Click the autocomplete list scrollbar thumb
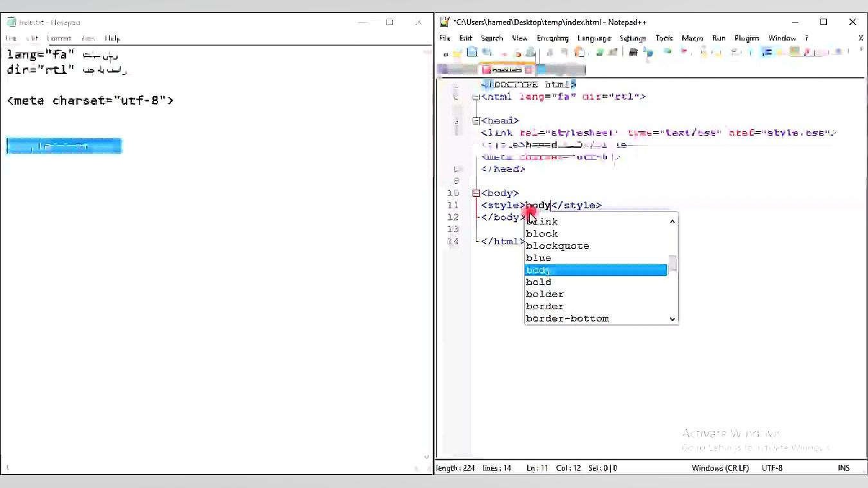This screenshot has width=868, height=488. (673, 264)
